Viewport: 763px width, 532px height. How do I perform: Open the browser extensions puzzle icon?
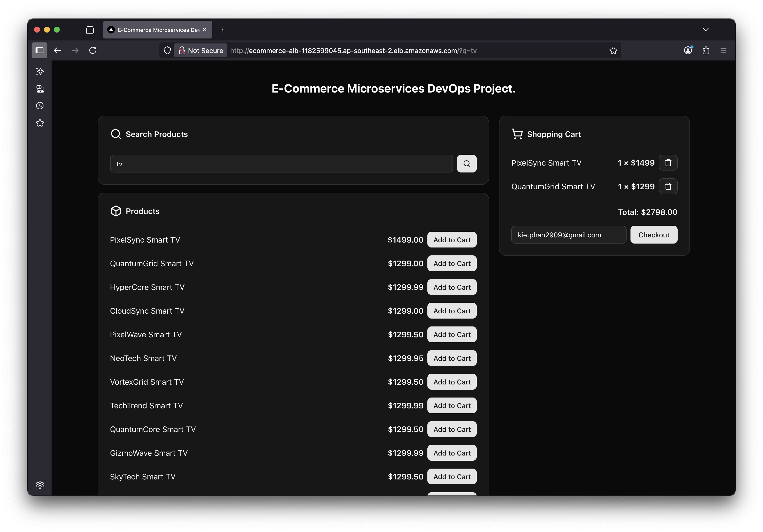click(x=706, y=51)
